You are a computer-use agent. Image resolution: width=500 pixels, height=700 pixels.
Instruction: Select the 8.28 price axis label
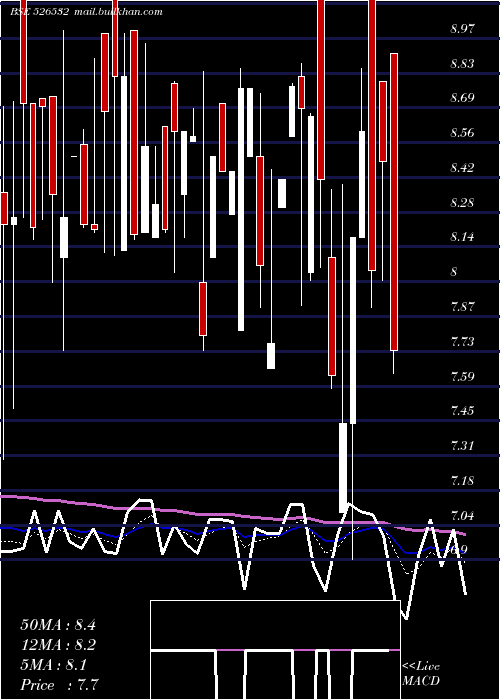[x=462, y=203]
